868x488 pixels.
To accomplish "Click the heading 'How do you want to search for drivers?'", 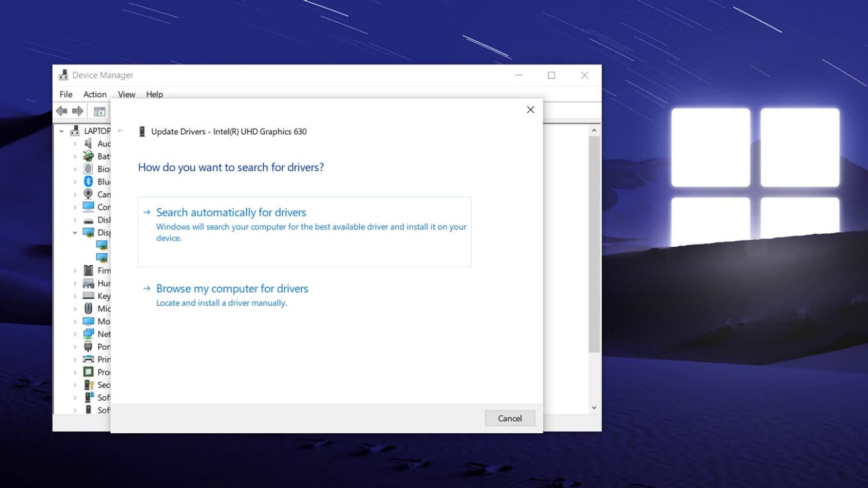I will [231, 167].
